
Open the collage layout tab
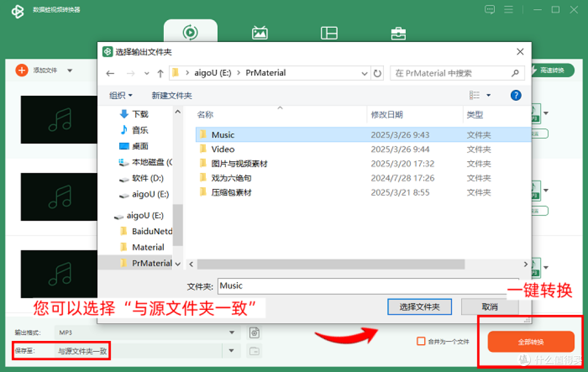329,33
